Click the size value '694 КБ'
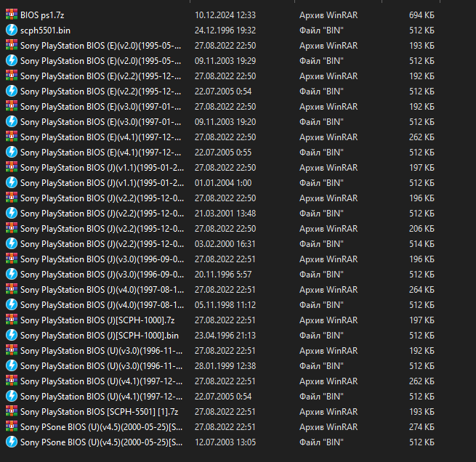This screenshot has width=476, height=462. pos(421,15)
